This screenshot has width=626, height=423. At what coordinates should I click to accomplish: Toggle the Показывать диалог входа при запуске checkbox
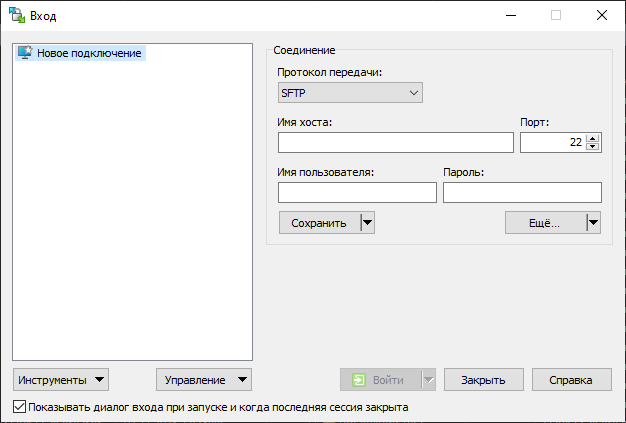[20, 407]
